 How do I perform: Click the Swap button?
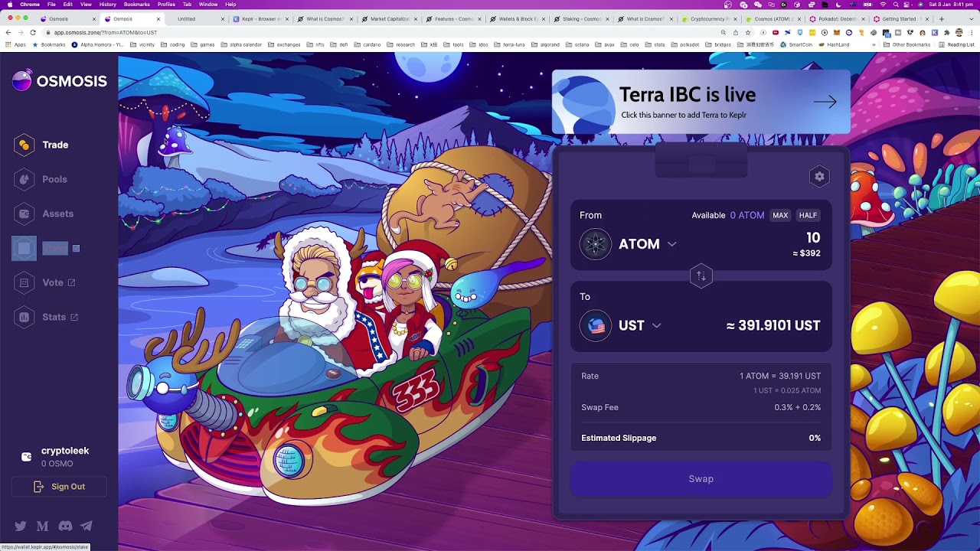(701, 479)
